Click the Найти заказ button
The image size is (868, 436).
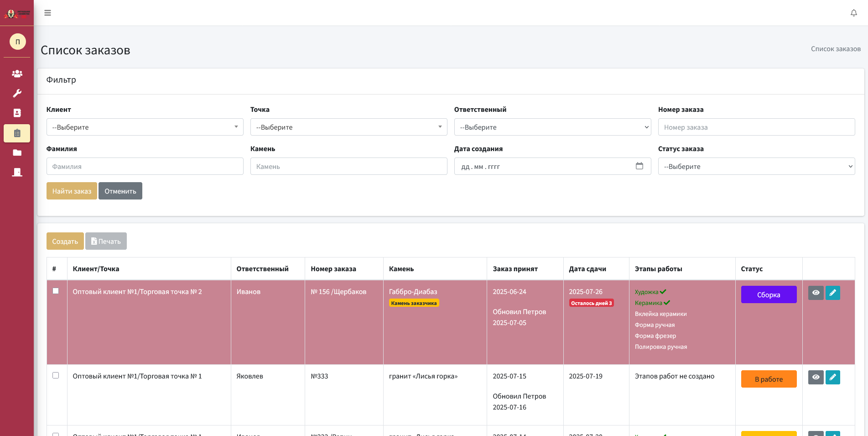pyautogui.click(x=72, y=191)
